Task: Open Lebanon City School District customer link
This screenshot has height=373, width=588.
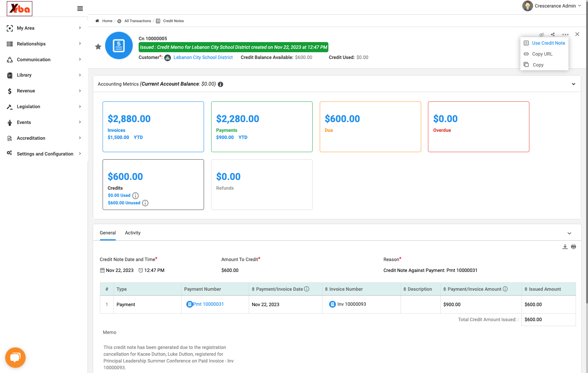Action: click(x=203, y=57)
